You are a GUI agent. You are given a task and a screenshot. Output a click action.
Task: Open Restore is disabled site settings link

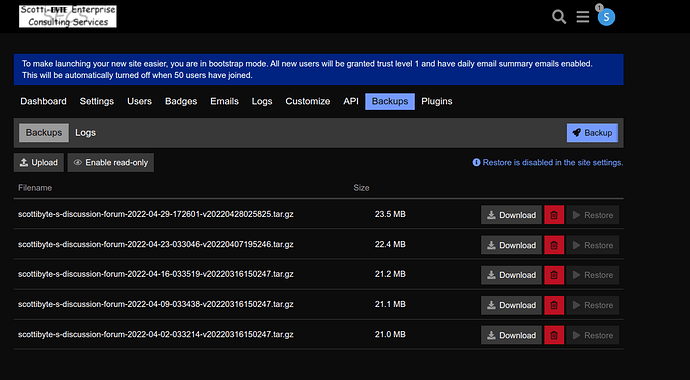pyautogui.click(x=548, y=163)
